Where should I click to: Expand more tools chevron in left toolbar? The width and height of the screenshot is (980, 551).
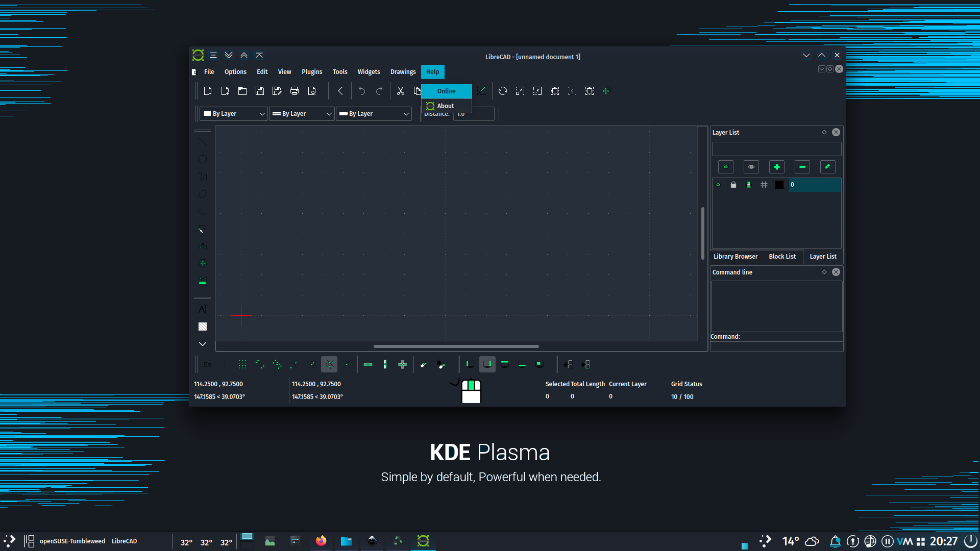[x=203, y=344]
